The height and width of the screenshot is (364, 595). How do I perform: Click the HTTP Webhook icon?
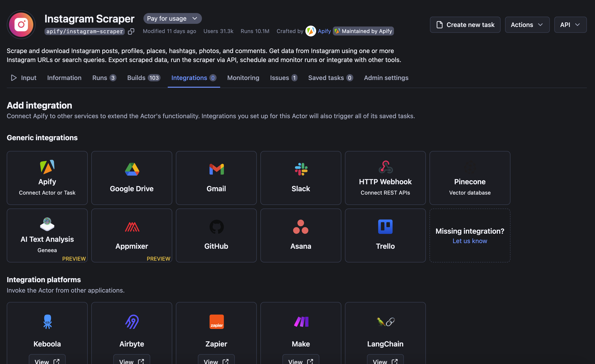pyautogui.click(x=385, y=167)
